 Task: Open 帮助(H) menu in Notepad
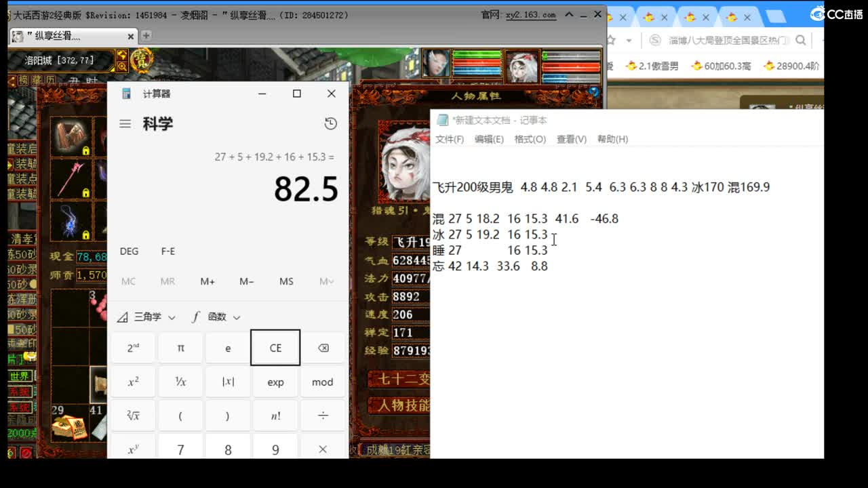click(612, 139)
